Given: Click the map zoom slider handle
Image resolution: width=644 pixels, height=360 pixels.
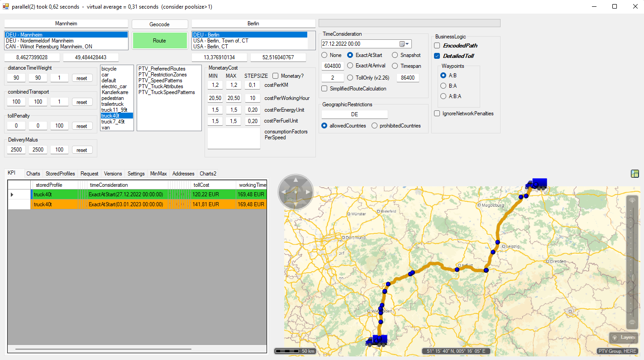Looking at the screenshot, I should (632, 278).
